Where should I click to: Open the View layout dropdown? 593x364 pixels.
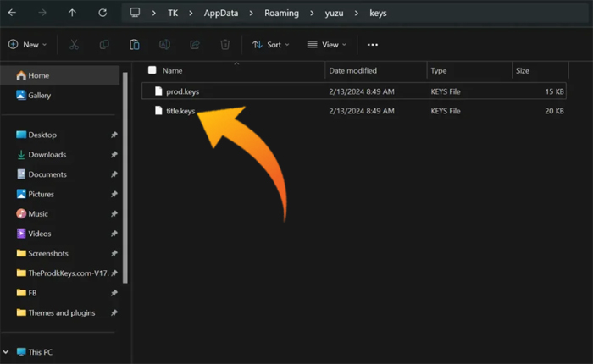(326, 44)
